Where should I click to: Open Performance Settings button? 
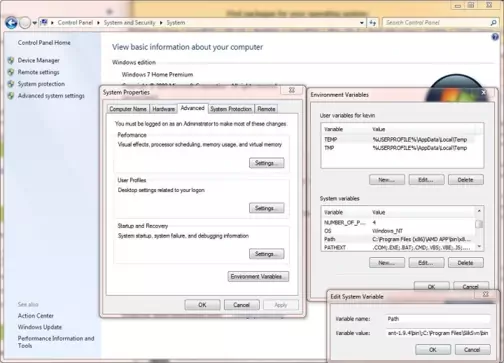click(x=267, y=163)
